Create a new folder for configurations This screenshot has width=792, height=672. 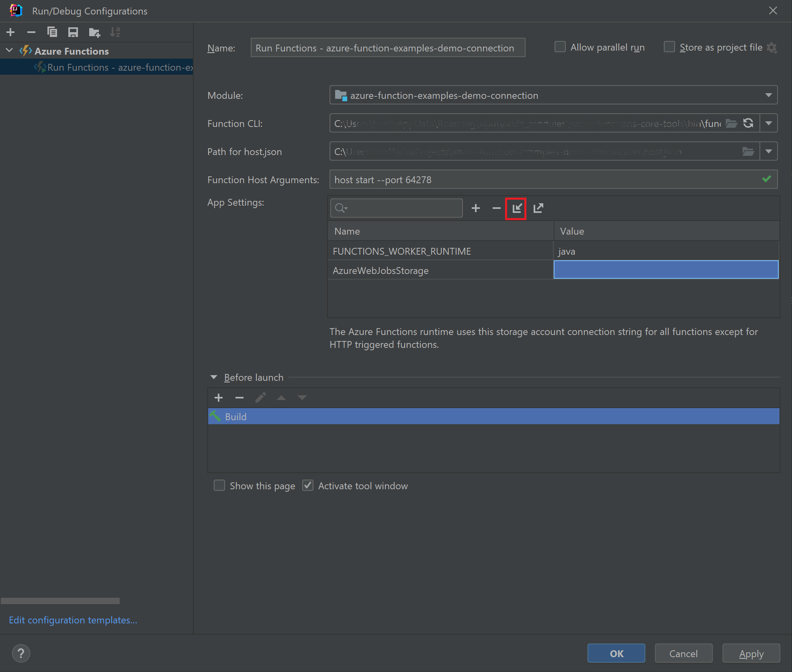point(94,32)
